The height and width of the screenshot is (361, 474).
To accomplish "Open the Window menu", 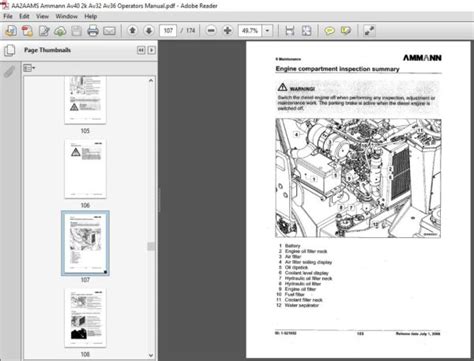I will point(66,16).
